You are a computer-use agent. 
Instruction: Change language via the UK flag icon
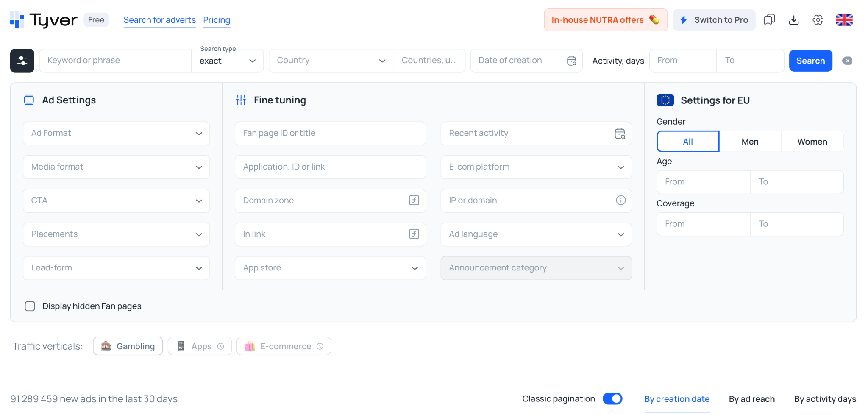[844, 19]
